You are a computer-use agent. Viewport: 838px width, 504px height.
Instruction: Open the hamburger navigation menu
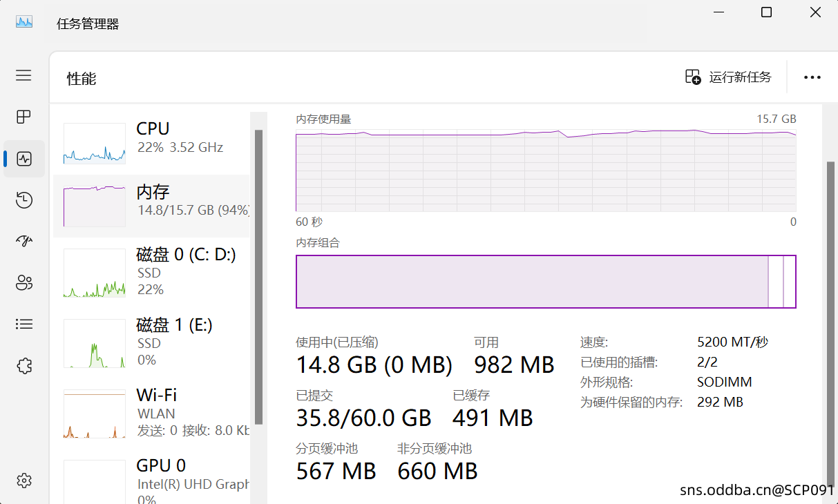coord(23,75)
